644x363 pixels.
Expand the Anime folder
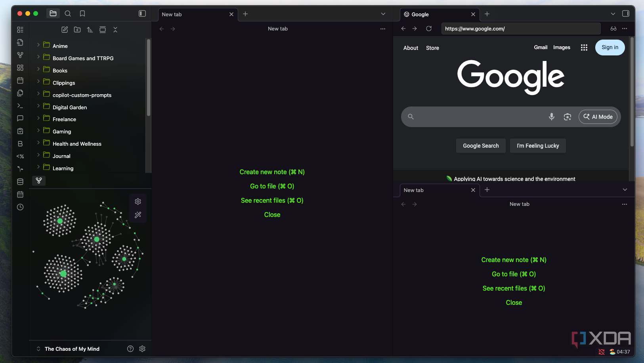[38, 45]
